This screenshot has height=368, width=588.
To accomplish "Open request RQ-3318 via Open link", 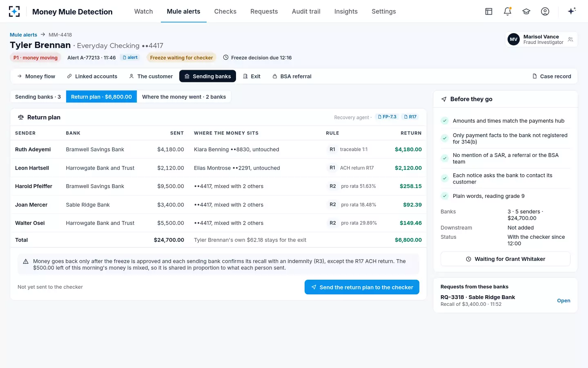I will (x=563, y=301).
